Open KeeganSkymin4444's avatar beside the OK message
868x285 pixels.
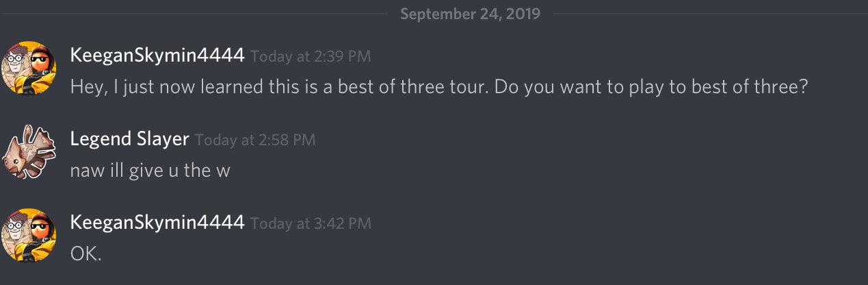coord(29,236)
